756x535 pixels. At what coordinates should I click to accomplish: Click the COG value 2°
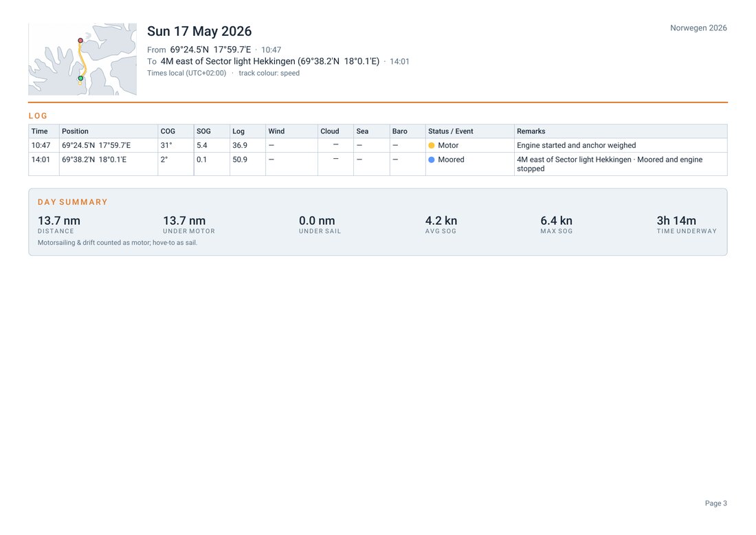(164, 160)
